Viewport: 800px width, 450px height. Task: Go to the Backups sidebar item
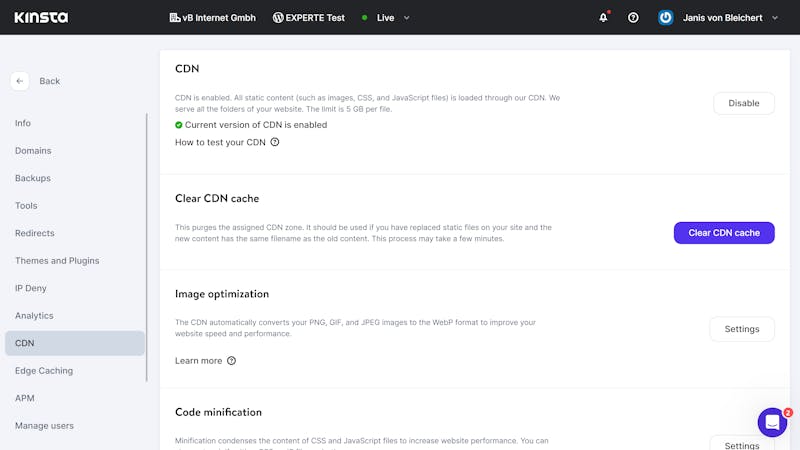[33, 178]
